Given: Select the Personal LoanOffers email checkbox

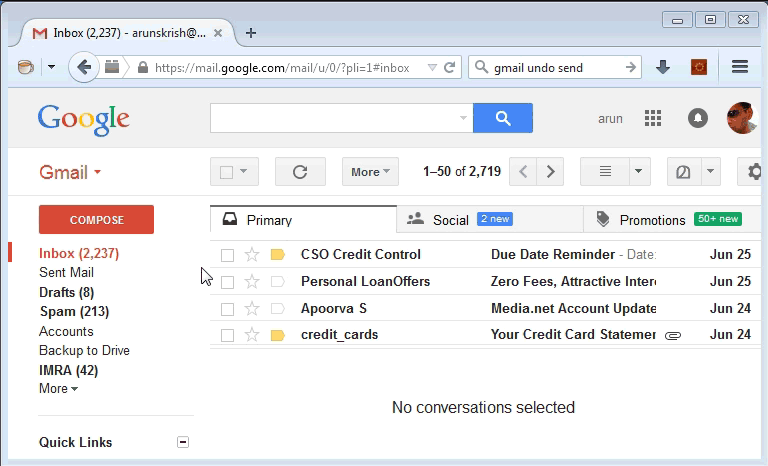Looking at the screenshot, I should point(227,282).
